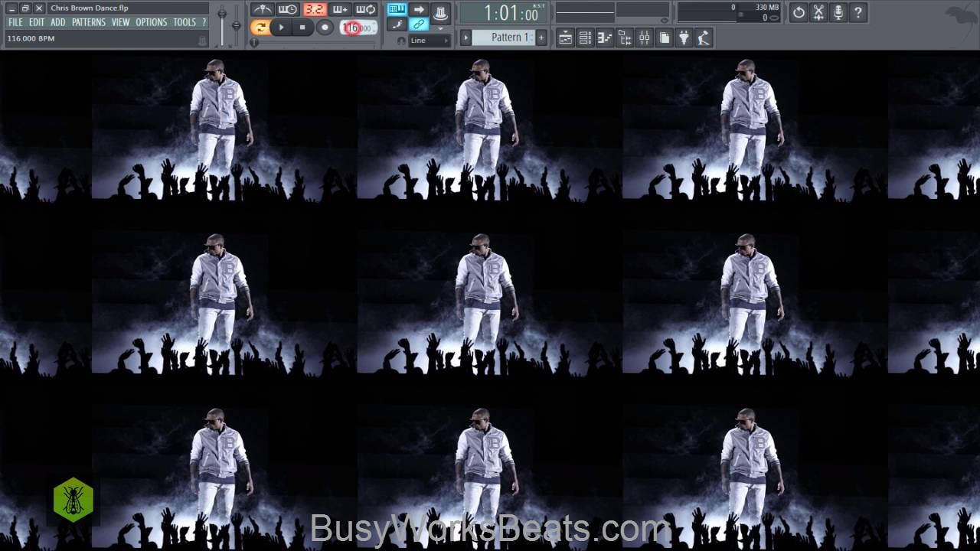Open the Line snap dropdown
This screenshot has height=551, width=980.
430,41
